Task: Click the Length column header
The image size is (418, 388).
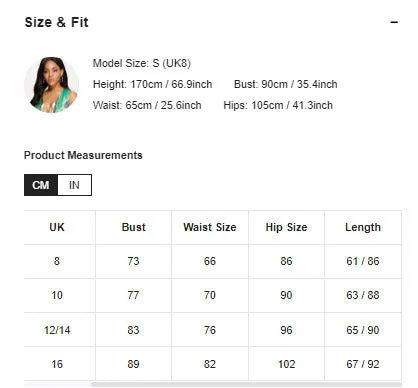Action: coord(363,227)
